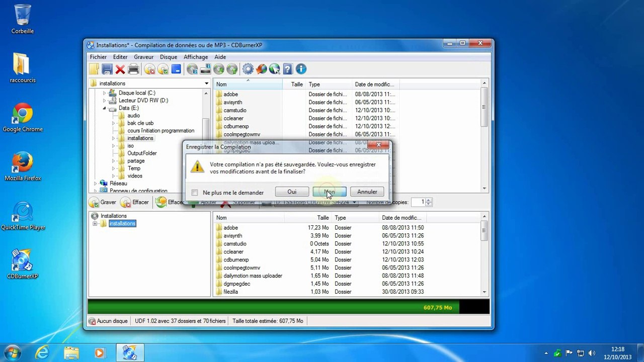Screen dimensions: 644x362
Task: Open the Graveur menu
Action: click(143, 57)
